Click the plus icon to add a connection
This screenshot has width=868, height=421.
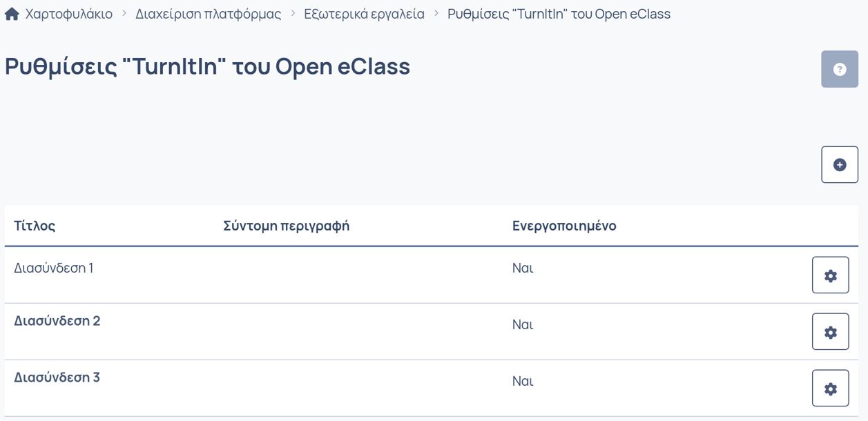(840, 164)
